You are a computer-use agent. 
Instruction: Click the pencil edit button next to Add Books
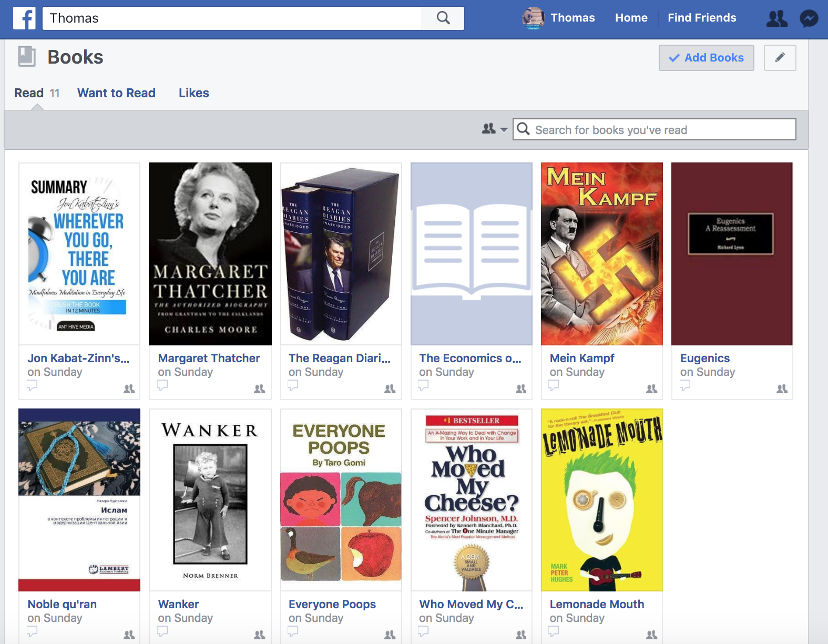point(780,58)
